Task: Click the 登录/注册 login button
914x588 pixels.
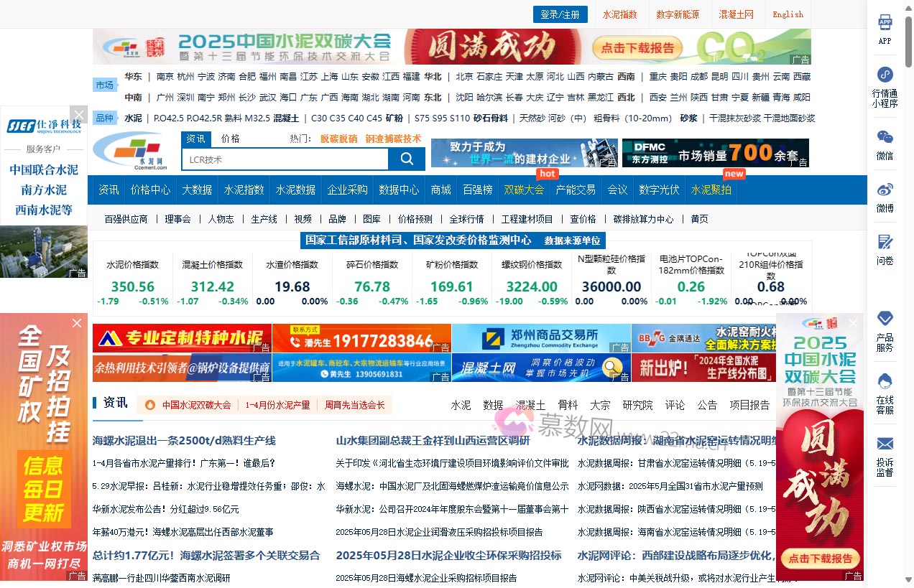Action: coord(560,14)
